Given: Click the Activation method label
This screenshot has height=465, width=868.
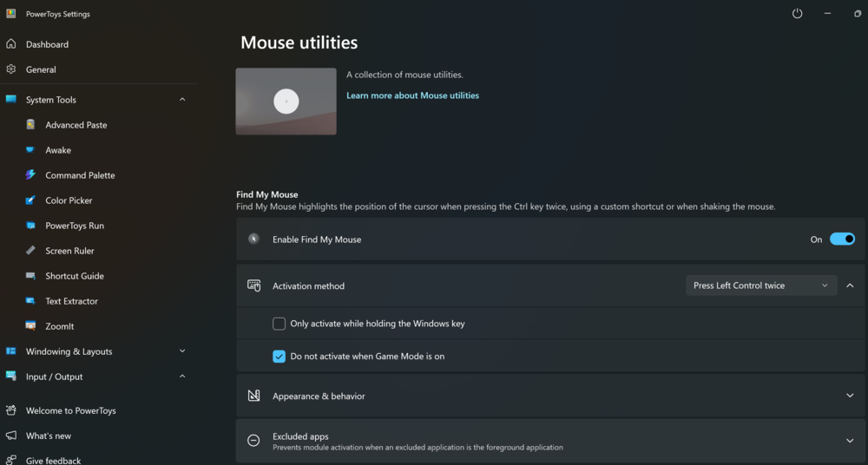Looking at the screenshot, I should [308, 286].
